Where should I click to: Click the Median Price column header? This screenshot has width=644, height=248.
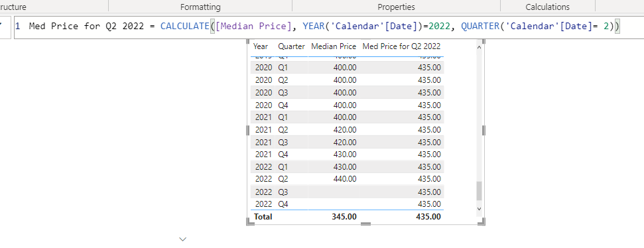(334, 46)
